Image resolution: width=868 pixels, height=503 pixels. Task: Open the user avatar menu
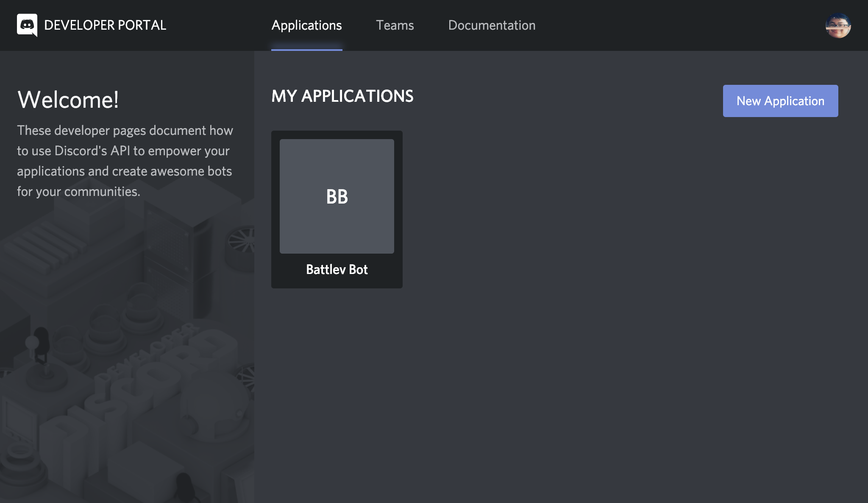tap(838, 25)
